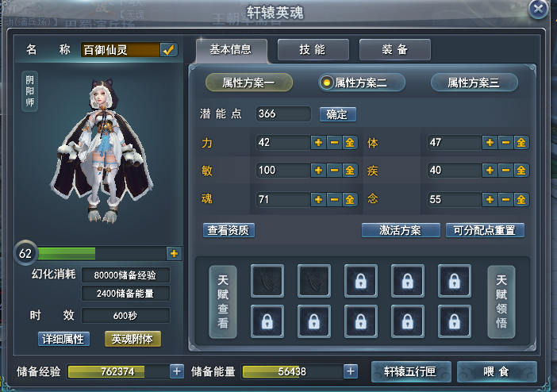Click the second unlocked talent slot icon

(x=314, y=281)
